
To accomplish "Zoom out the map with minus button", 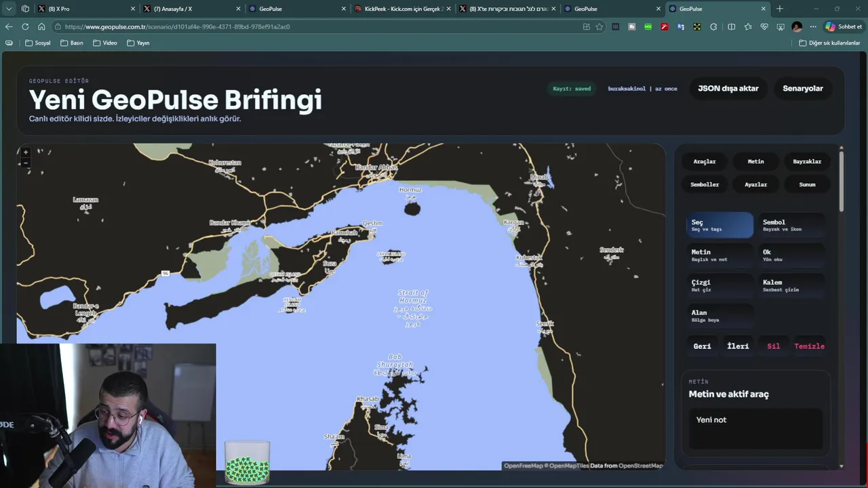I will pos(26,163).
